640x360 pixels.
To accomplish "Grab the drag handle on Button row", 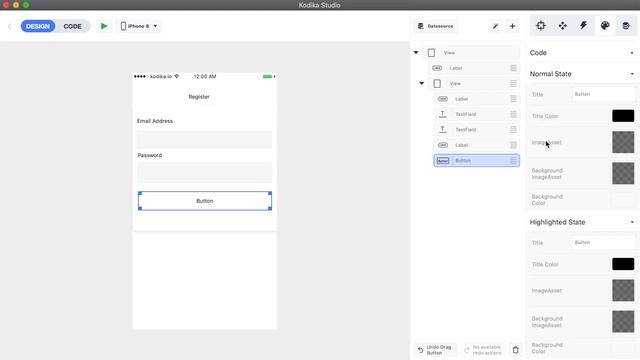I will 513,160.
